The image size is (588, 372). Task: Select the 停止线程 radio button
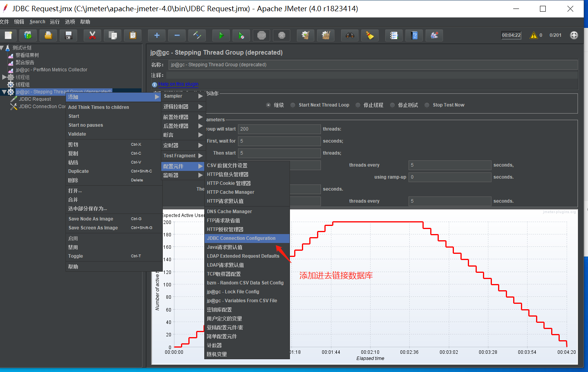click(x=358, y=105)
